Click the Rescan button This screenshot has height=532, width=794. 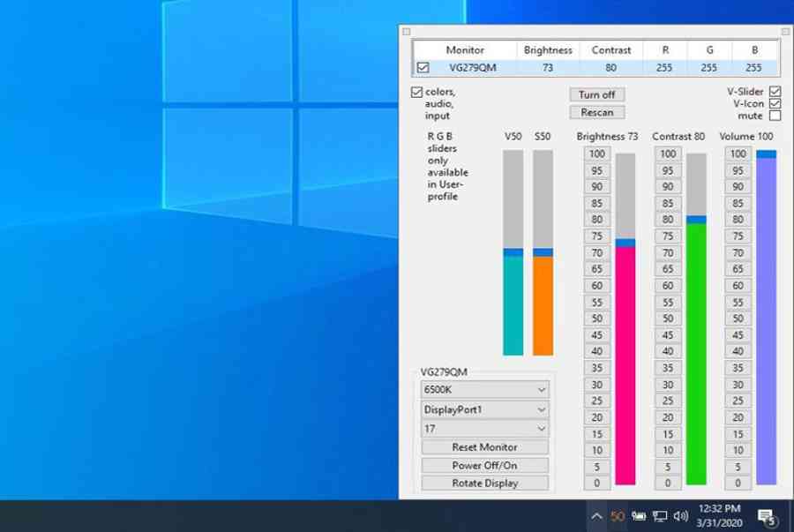(597, 112)
